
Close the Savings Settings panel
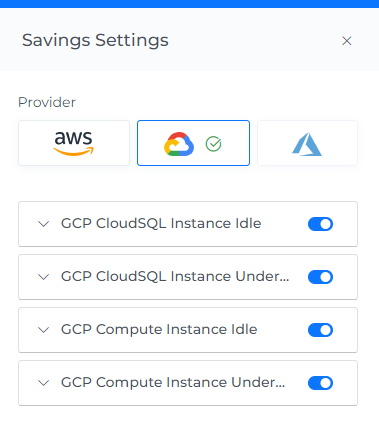coord(347,41)
